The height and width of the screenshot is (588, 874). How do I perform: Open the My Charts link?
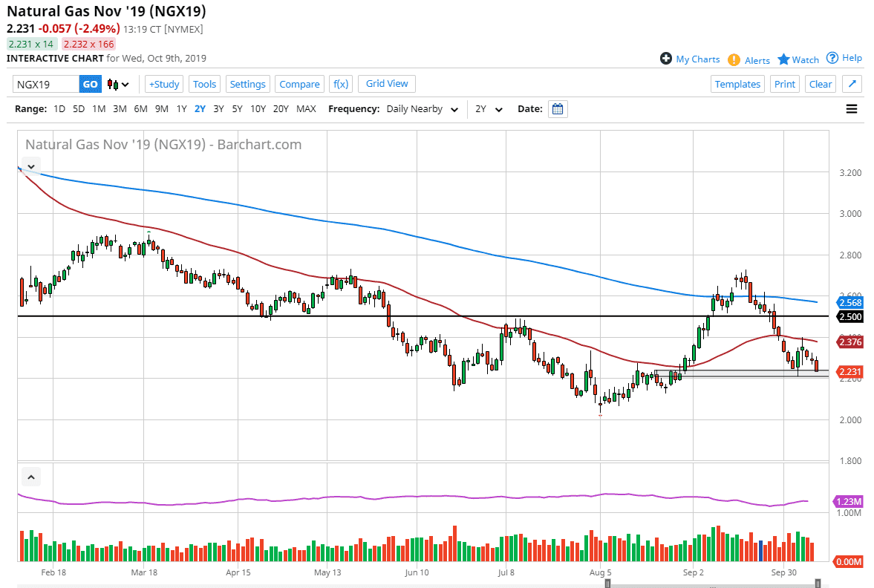pyautogui.click(x=698, y=59)
